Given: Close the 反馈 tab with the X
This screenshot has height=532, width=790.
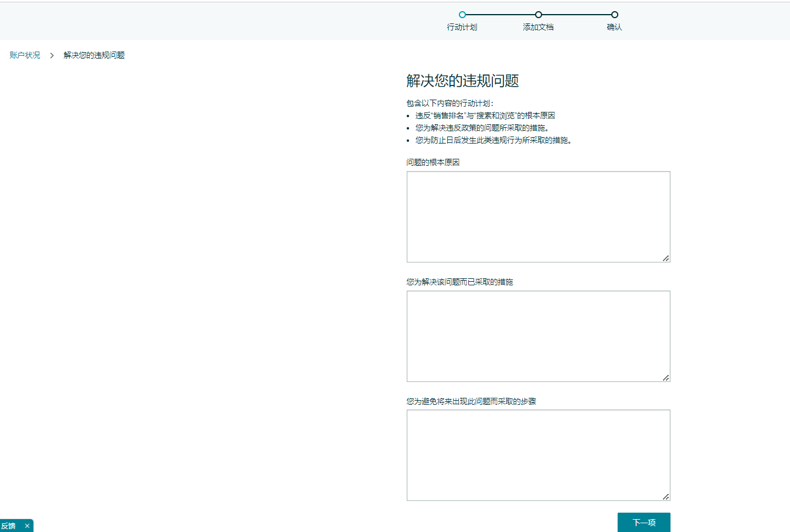Looking at the screenshot, I should [27, 526].
